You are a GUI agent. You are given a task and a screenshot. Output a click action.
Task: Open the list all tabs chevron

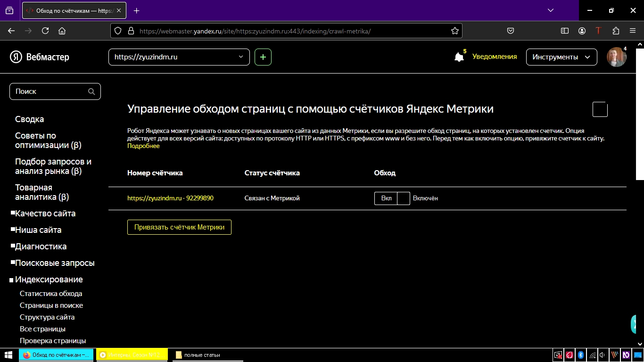[551, 10]
